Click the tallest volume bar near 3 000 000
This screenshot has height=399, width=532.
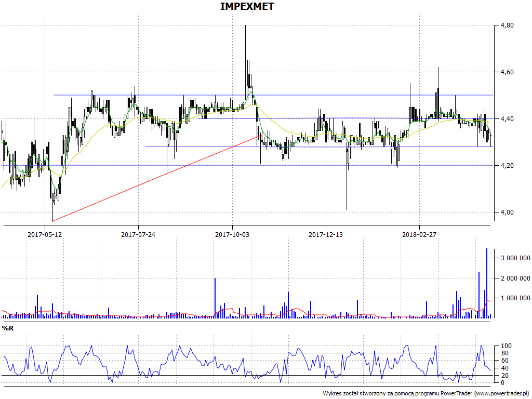coord(487,283)
